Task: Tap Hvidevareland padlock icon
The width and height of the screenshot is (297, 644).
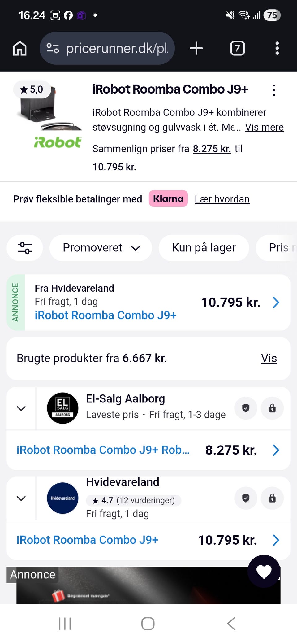Action: click(x=272, y=498)
